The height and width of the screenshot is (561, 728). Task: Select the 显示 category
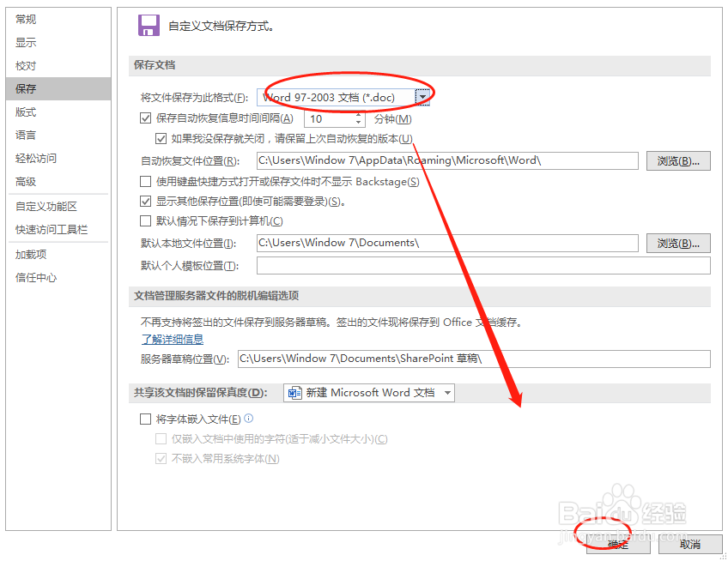pyautogui.click(x=58, y=42)
